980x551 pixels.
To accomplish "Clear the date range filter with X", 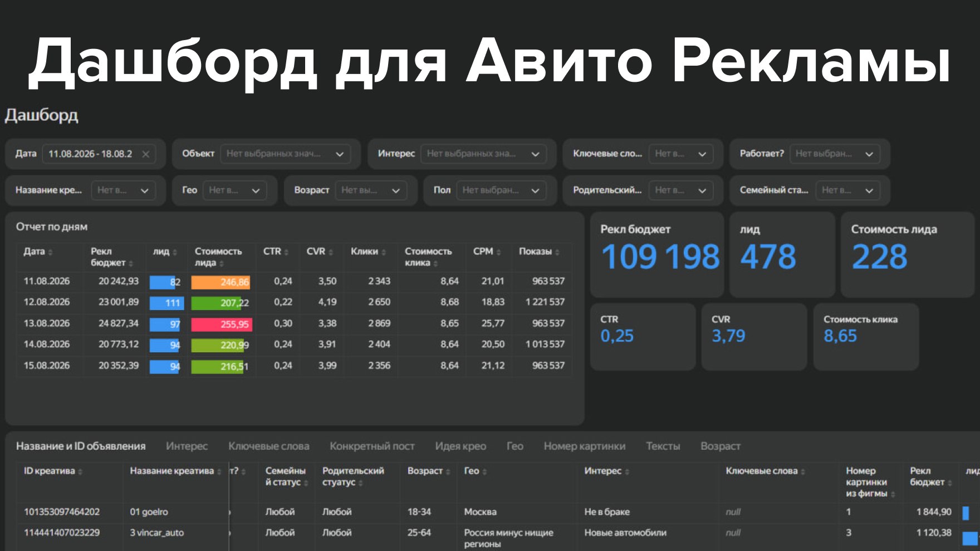I will pyautogui.click(x=146, y=154).
